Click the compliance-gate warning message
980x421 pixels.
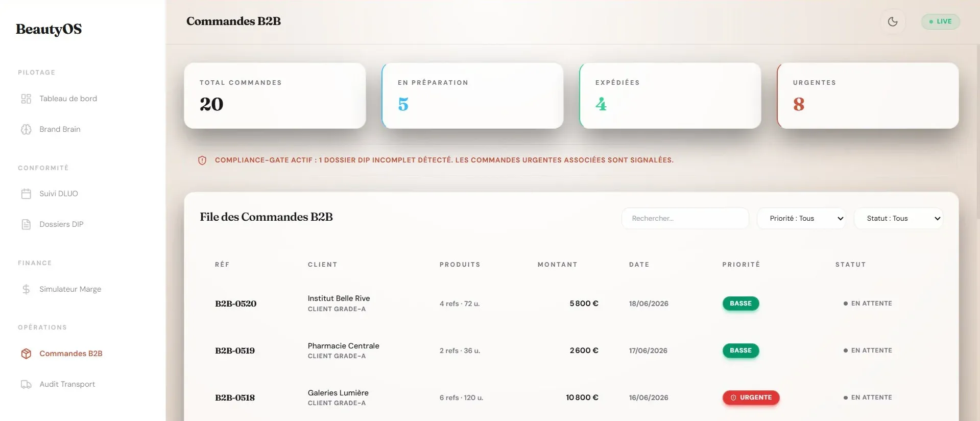[444, 160]
